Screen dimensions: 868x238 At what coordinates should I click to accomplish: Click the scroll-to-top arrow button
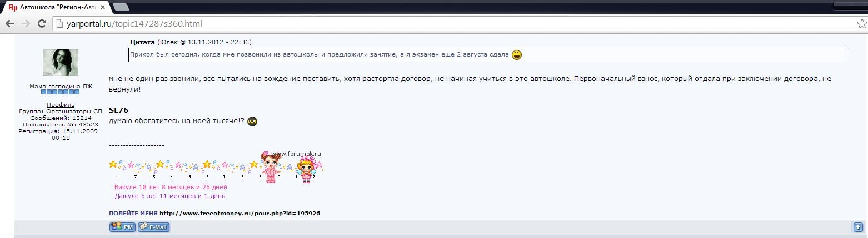coord(858,227)
